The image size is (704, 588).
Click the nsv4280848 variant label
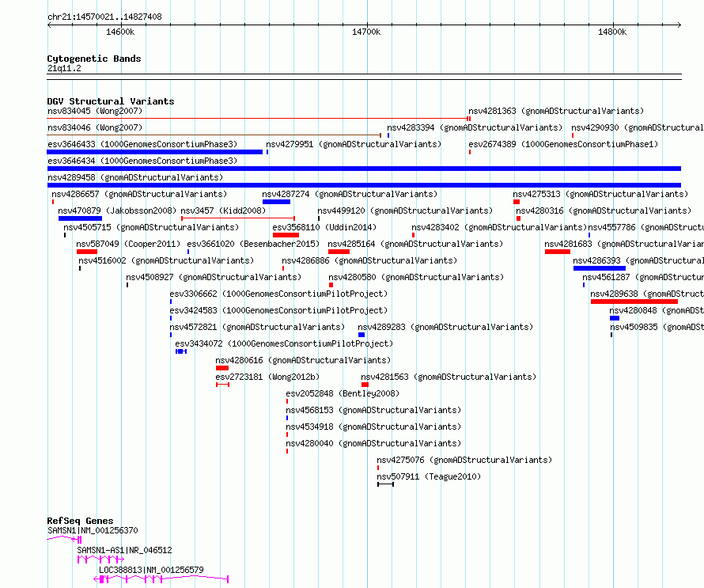657,310
